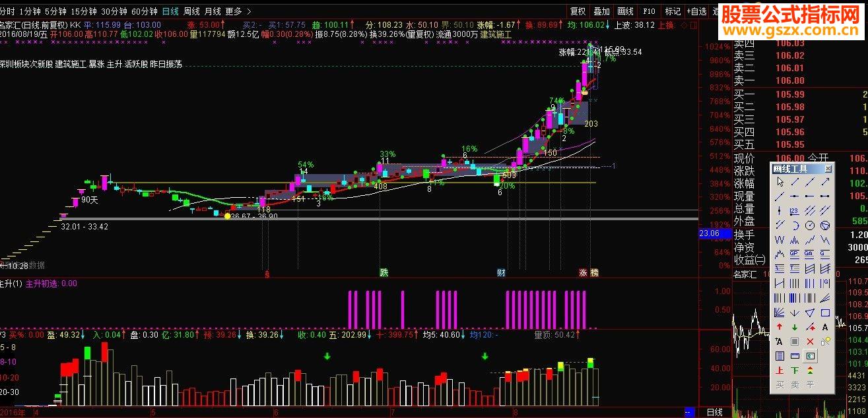The image size is (868, 418).
Task: Switch to 15分钟 period tab
Action: [83, 11]
